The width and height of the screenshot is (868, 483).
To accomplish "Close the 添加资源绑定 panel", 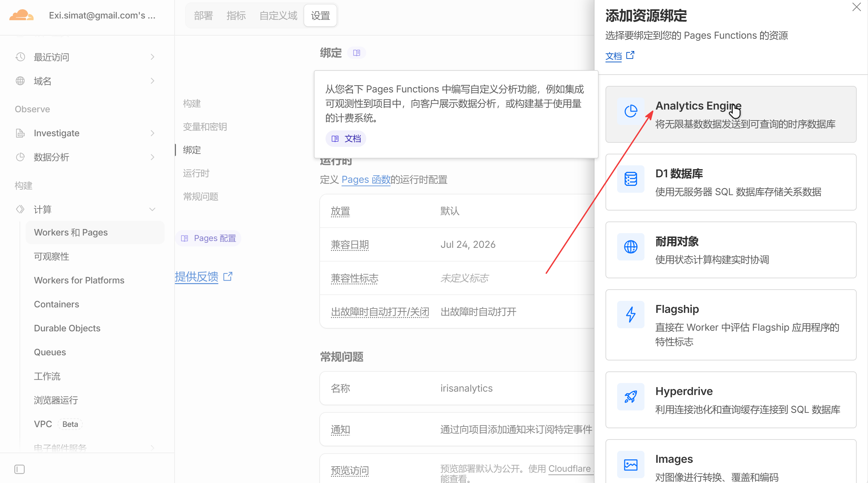I will (856, 7).
